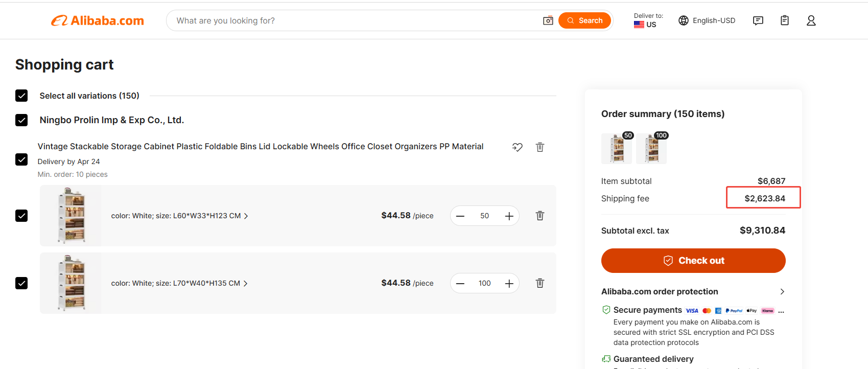Deselect the L70*W40*H135 CM variation checkbox
Screen dimensions: 868x369
(x=21, y=283)
